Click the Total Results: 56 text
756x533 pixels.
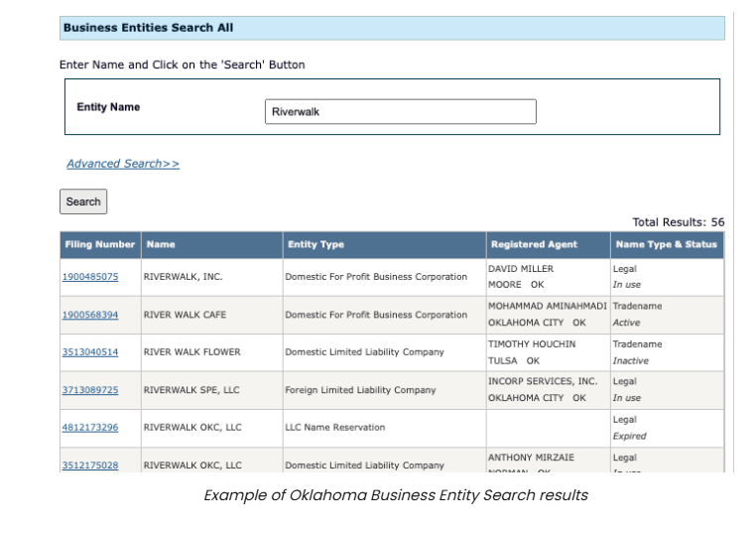[678, 222]
